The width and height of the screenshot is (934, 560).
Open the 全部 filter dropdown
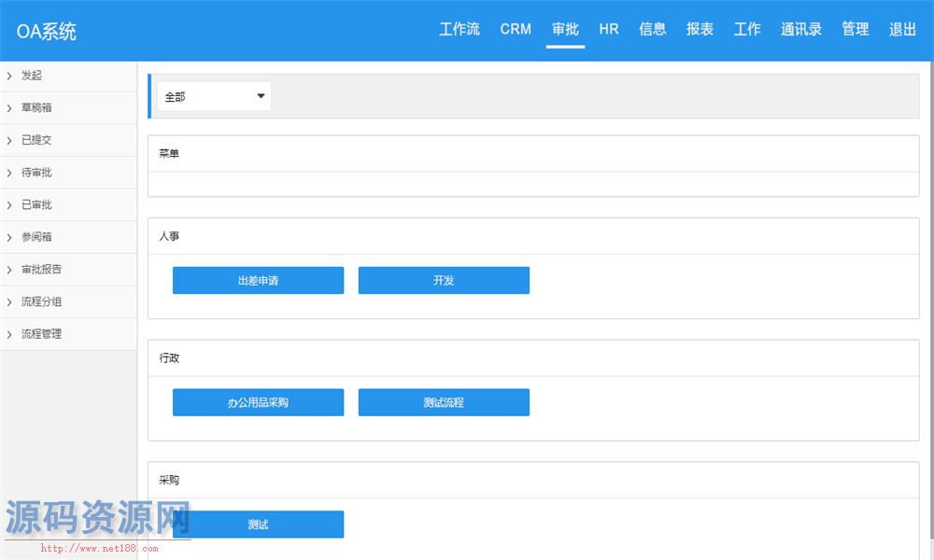(214, 96)
